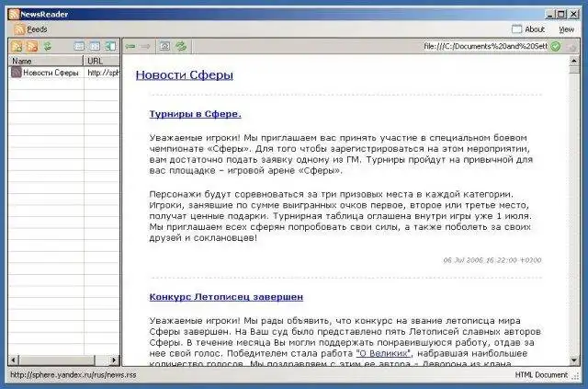This screenshot has width=588, height=389.
Task: Click the http://sph URL cell
Action: [x=102, y=73]
